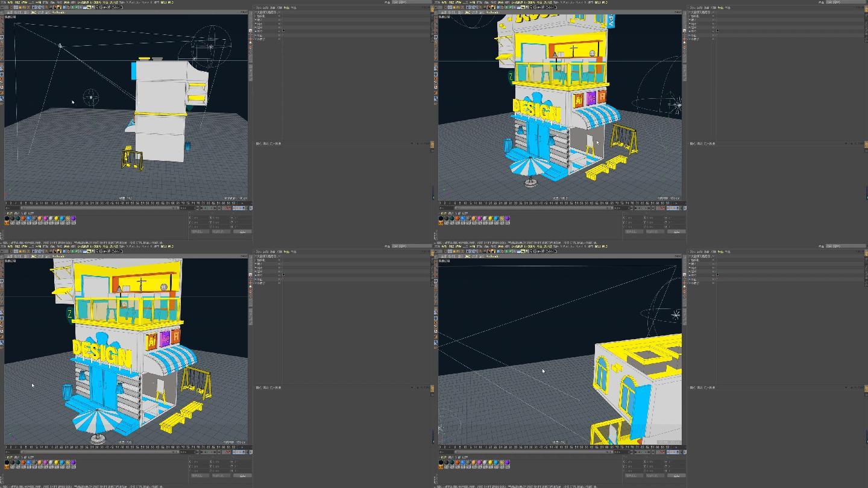This screenshot has height=488, width=868.
Task: Select the star-shaped light gizmo in upper-left viewport
Action: tap(91, 96)
